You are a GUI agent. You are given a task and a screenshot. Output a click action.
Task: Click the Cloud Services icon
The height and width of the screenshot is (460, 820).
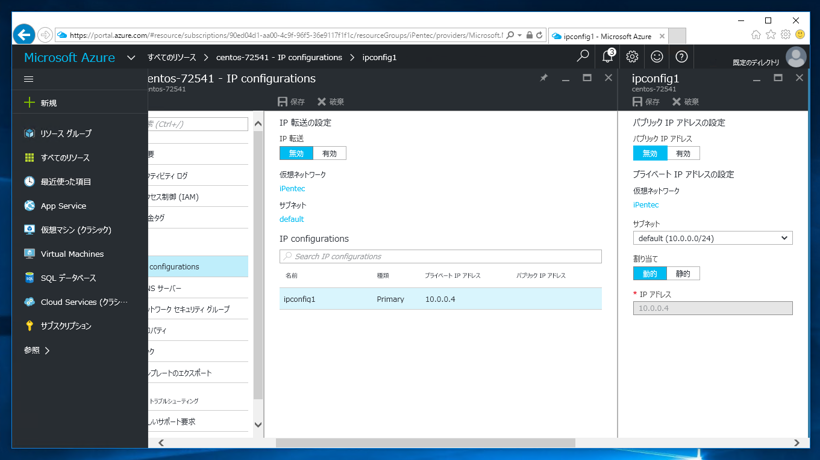pos(29,302)
